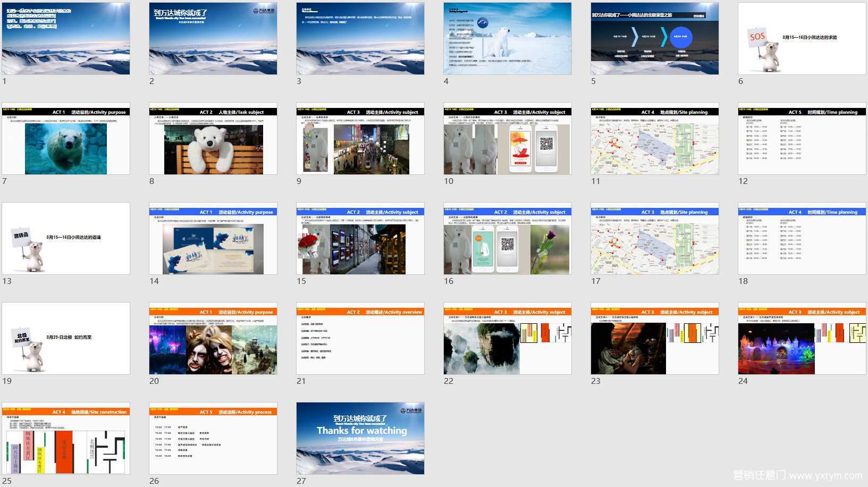Select slide 20 painted faces collage

point(213,338)
